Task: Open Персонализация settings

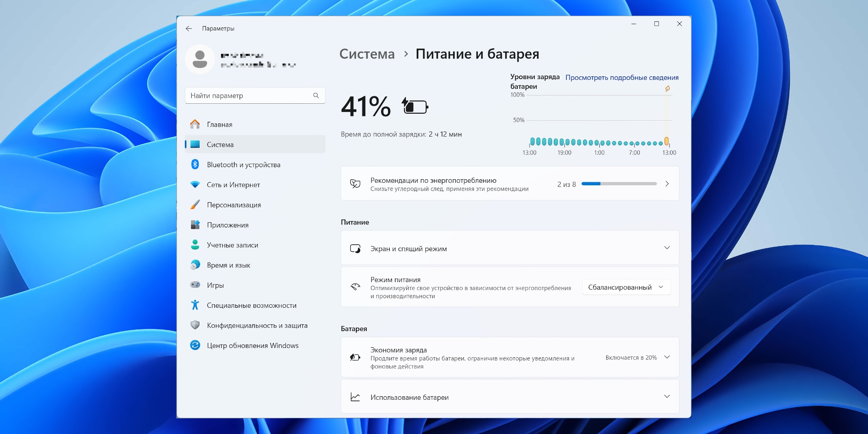Action: click(255, 204)
